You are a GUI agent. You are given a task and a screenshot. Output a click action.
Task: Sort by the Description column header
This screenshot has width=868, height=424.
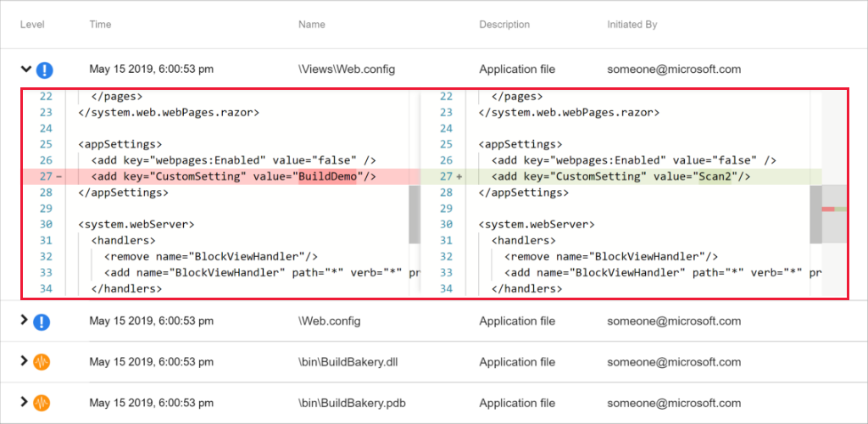pos(506,25)
